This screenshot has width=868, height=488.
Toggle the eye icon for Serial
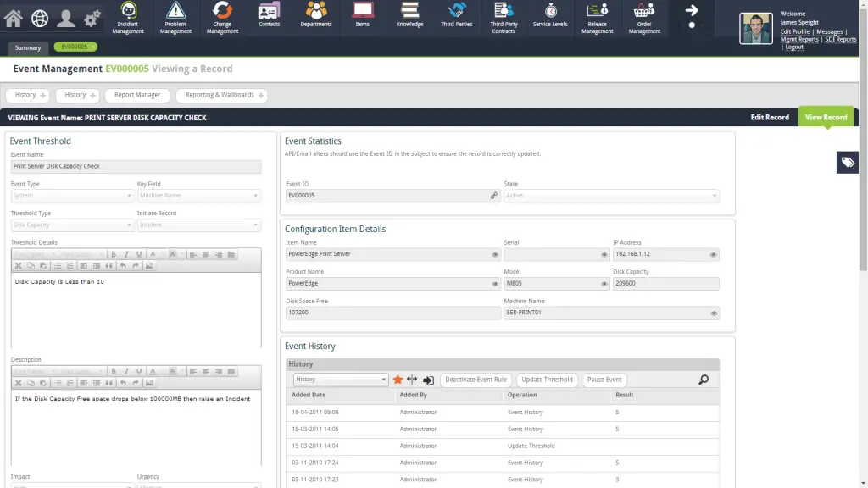click(604, 254)
